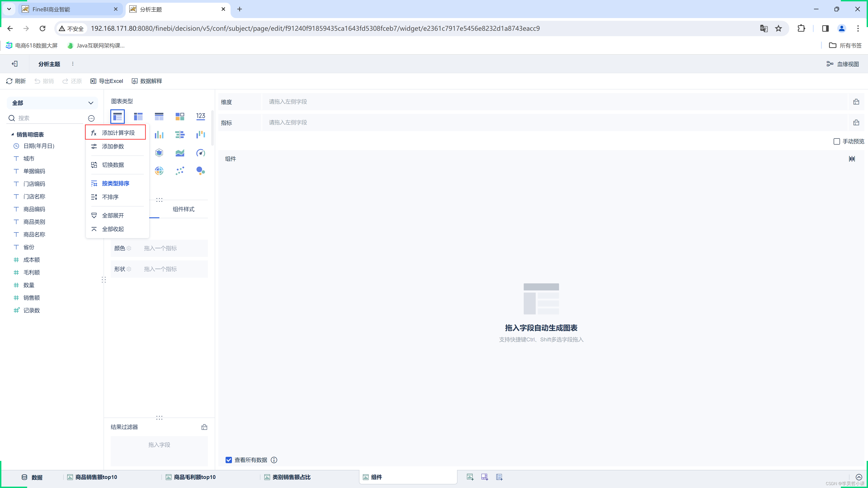Open the 商品毛利额top10 tab
The height and width of the screenshot is (488, 868).
click(190, 477)
